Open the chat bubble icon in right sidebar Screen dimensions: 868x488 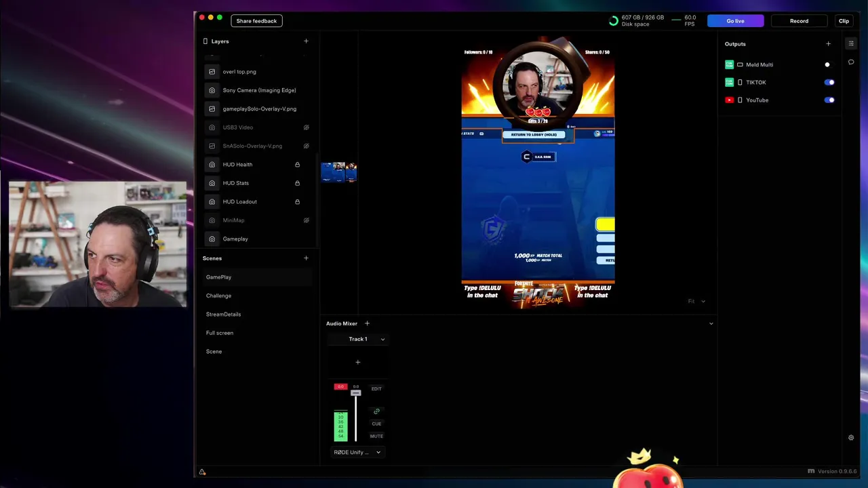point(851,62)
